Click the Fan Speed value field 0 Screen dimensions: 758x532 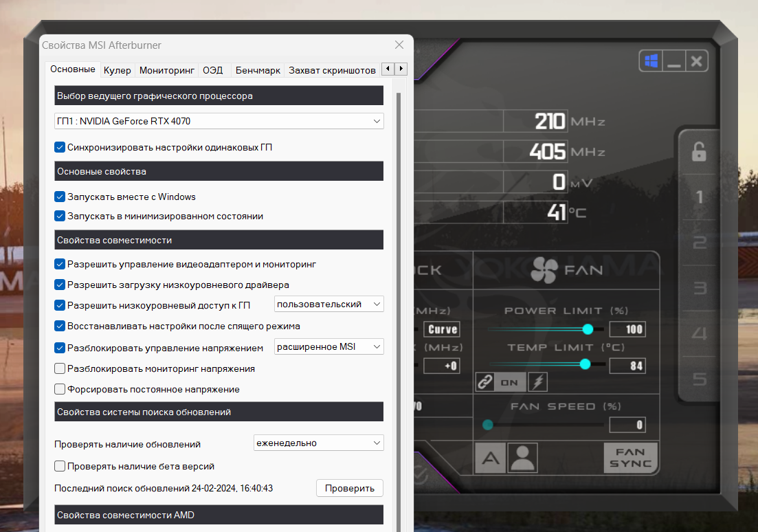(627, 425)
